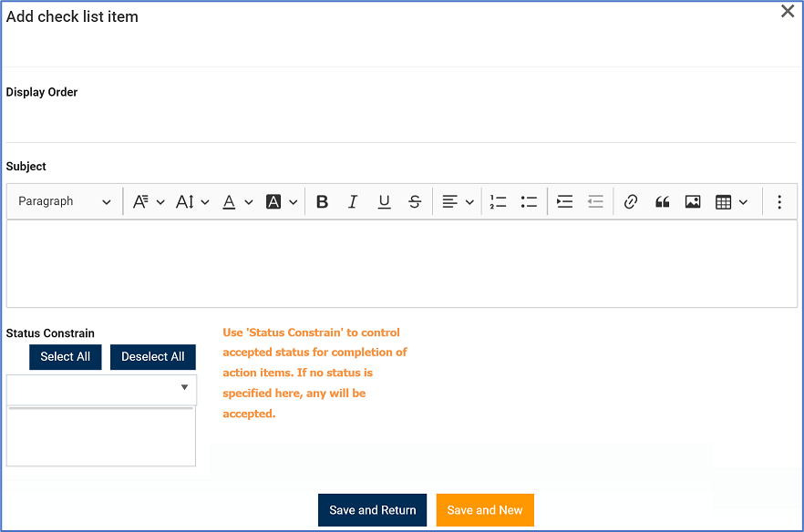The width and height of the screenshot is (804, 532).
Task: Insert an image into the Subject
Action: point(693,202)
